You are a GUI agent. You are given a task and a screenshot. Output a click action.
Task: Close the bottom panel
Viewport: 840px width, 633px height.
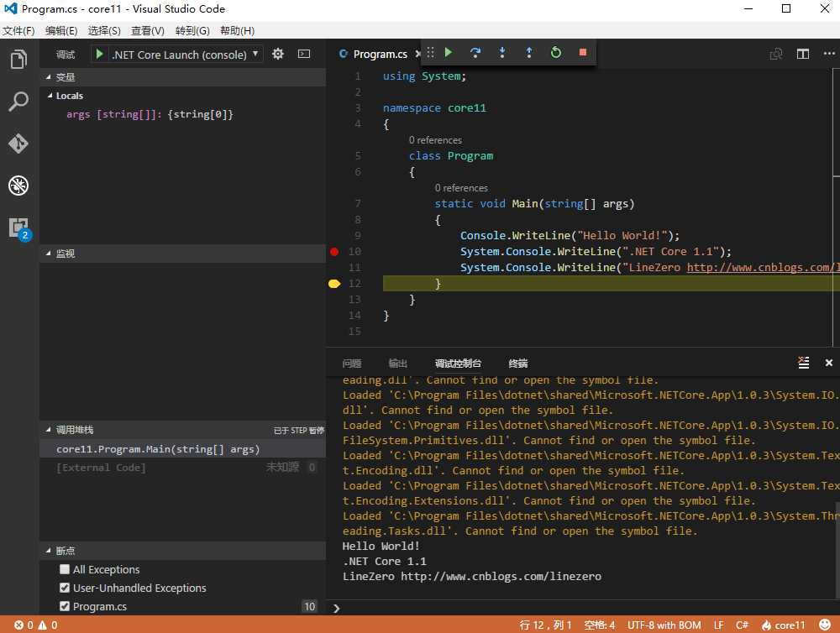pyautogui.click(x=829, y=363)
